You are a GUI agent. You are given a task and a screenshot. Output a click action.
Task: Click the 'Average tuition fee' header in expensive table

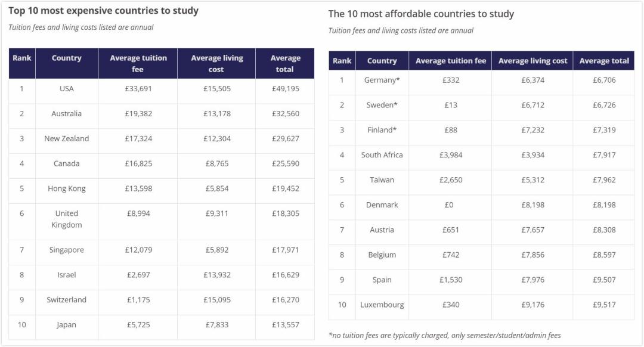pyautogui.click(x=138, y=63)
